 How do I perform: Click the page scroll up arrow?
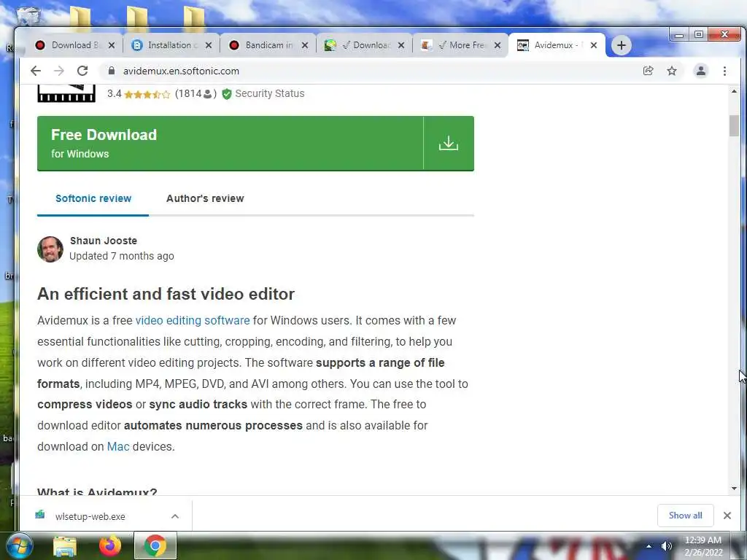point(734,91)
